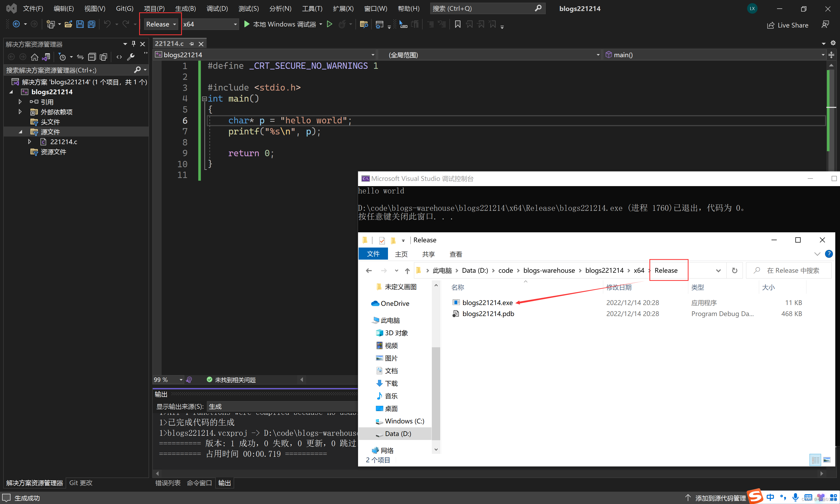
Task: Click the 搜索 (Ctrl+Q) search box
Action: pos(487,8)
